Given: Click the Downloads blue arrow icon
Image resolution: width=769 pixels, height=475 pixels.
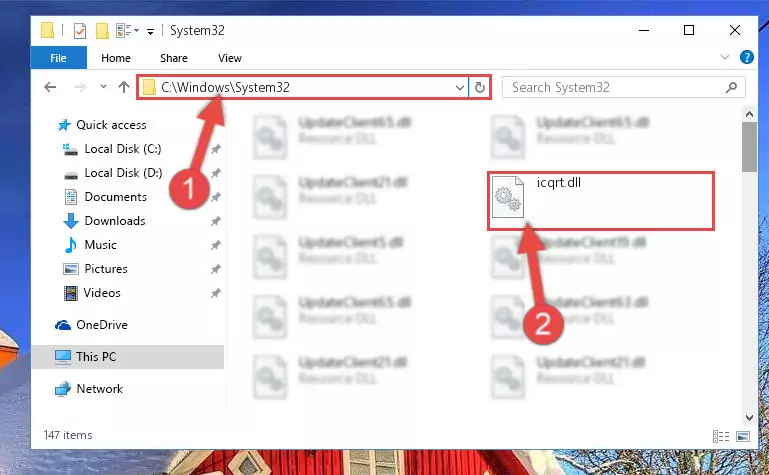Looking at the screenshot, I should [71, 221].
